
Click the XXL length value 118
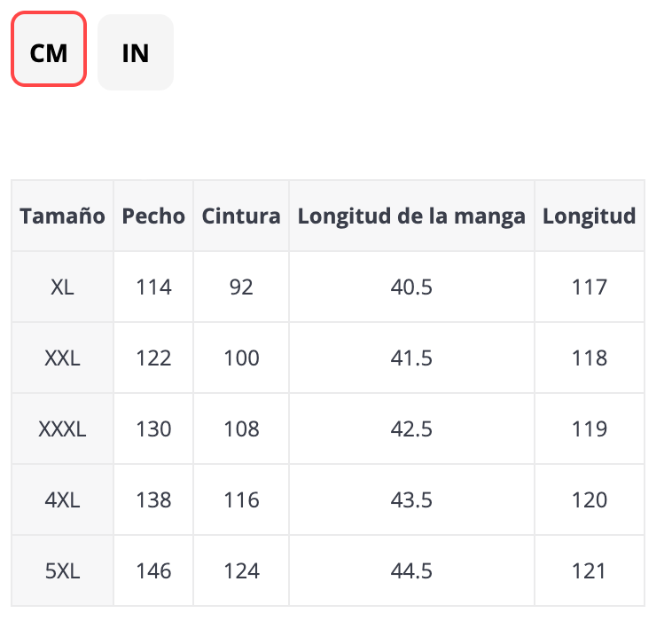coord(590,358)
